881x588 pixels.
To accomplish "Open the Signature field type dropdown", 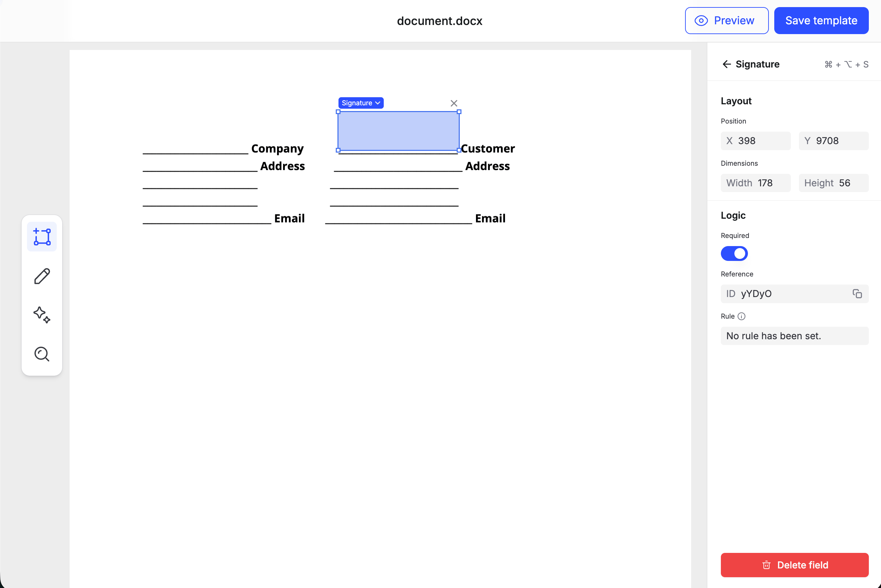I will (361, 103).
